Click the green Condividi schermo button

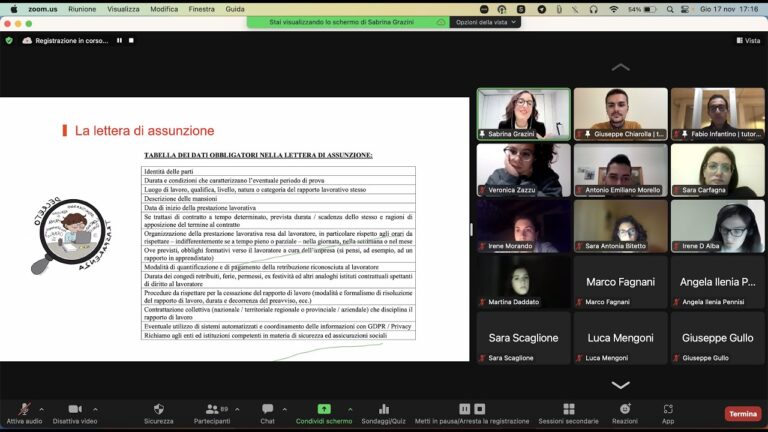pyautogui.click(x=324, y=413)
